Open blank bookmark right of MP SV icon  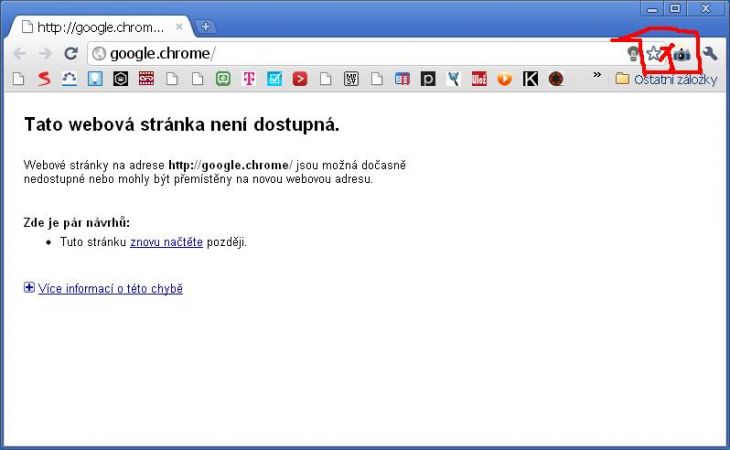click(x=377, y=79)
